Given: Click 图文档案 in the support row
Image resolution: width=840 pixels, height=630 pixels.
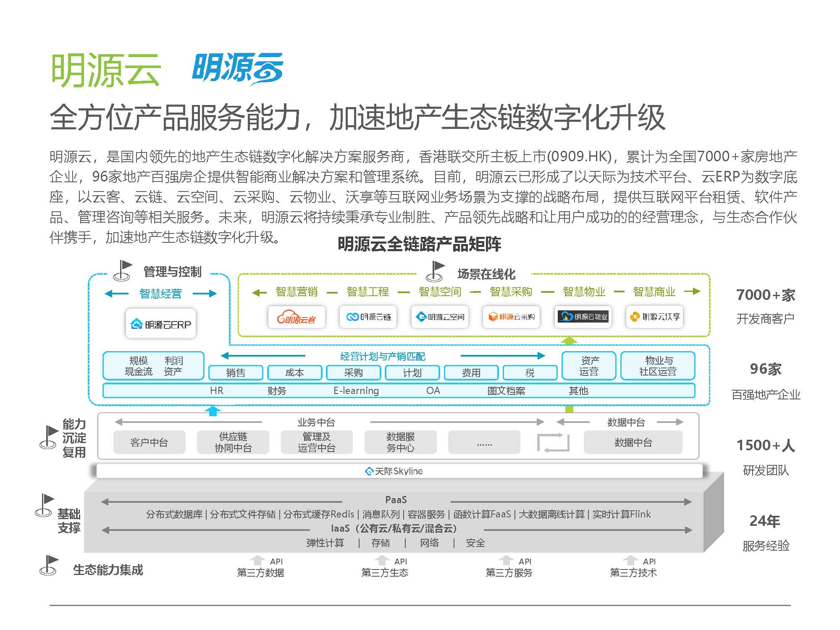Looking at the screenshot, I should (x=506, y=391).
